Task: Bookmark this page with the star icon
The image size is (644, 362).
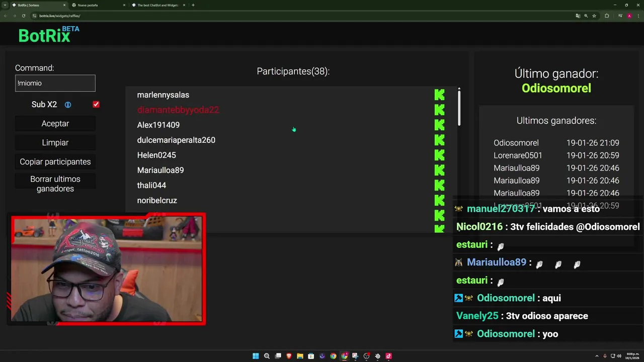Action: click(x=594, y=16)
